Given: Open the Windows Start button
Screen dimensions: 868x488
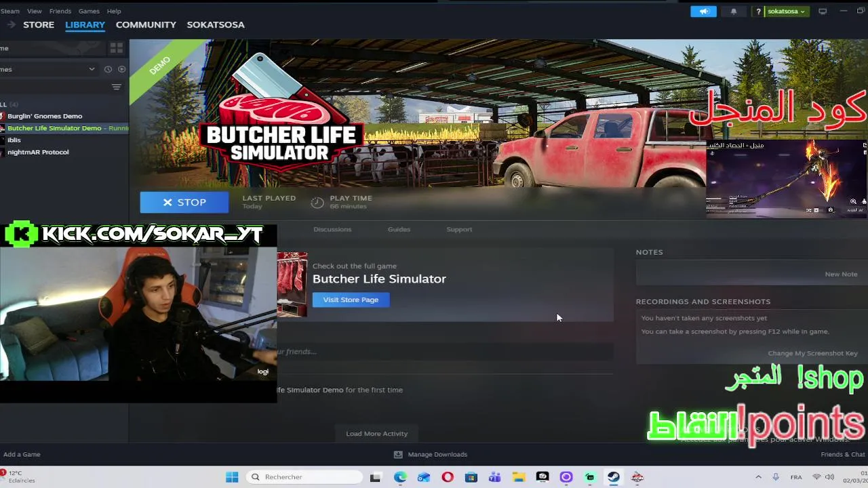Looking at the screenshot, I should point(232,477).
